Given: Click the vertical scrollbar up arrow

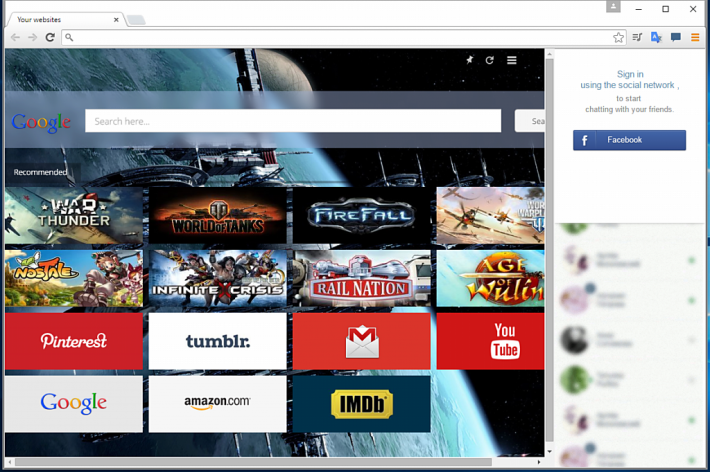Looking at the screenshot, I should coord(549,54).
